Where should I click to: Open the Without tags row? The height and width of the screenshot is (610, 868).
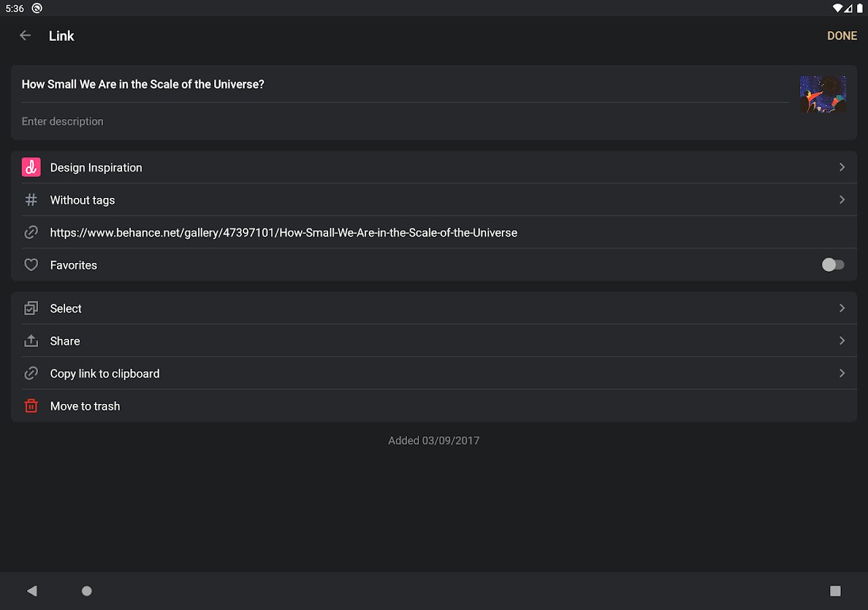click(x=434, y=200)
